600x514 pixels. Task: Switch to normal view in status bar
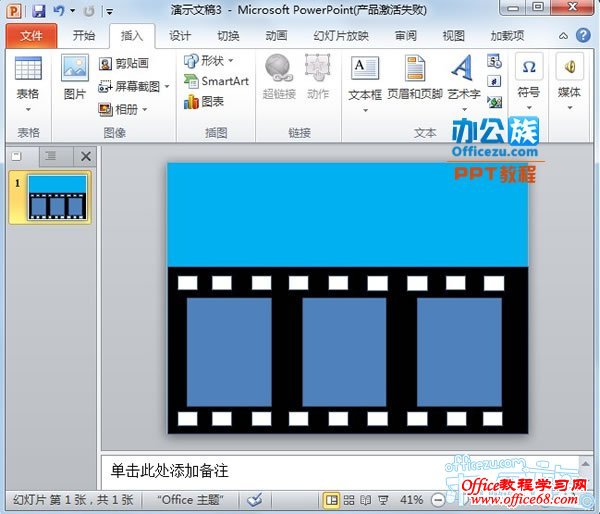point(331,499)
